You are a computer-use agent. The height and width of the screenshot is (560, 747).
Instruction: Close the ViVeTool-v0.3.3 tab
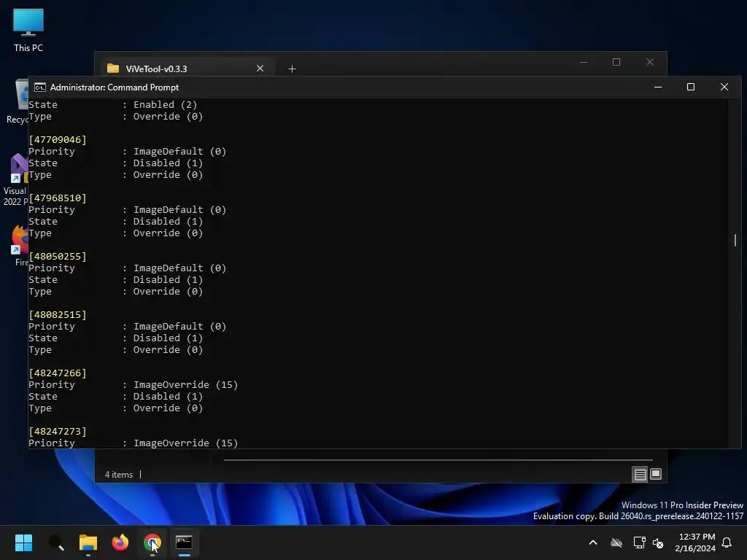[260, 69]
